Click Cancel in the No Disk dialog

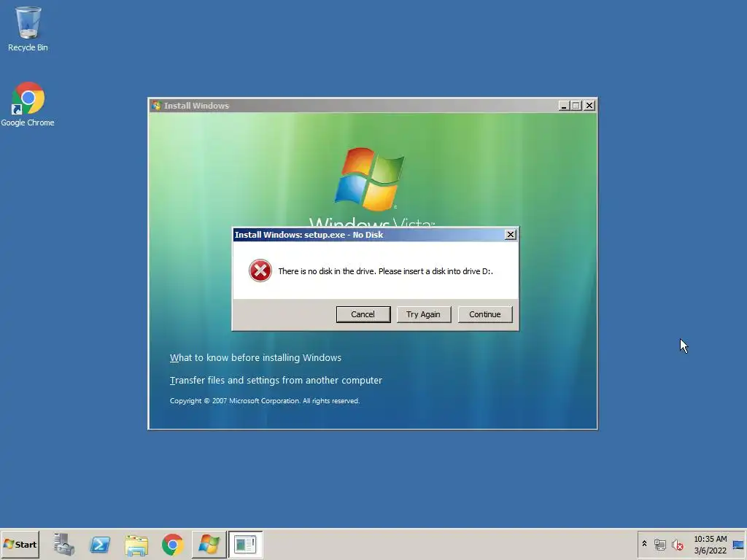tap(363, 314)
